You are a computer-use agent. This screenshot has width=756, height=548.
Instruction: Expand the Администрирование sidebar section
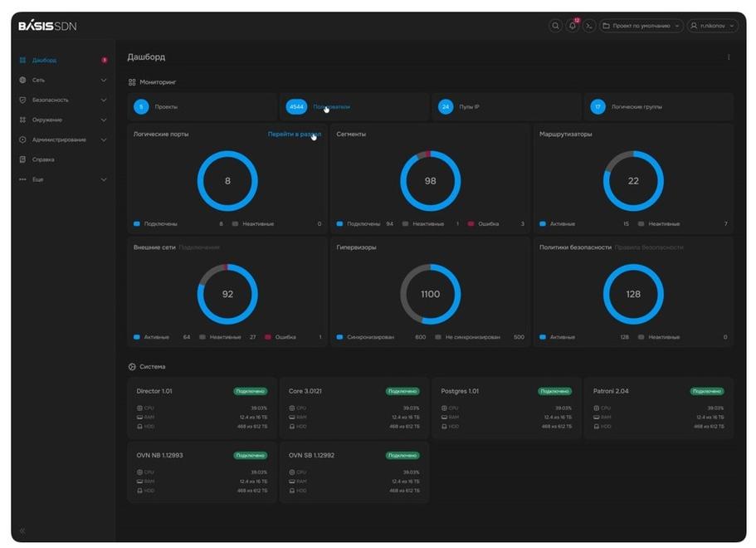[x=63, y=139]
